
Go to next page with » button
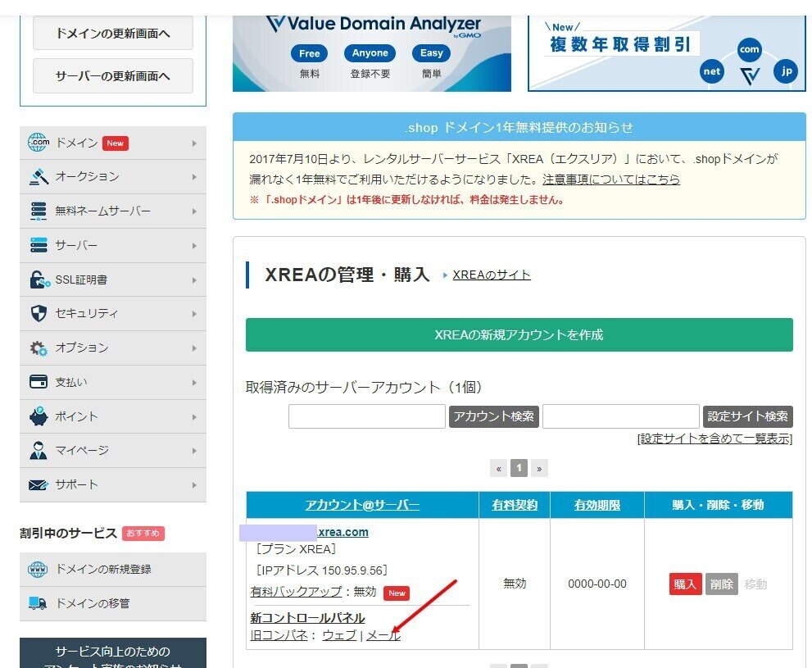click(x=539, y=468)
